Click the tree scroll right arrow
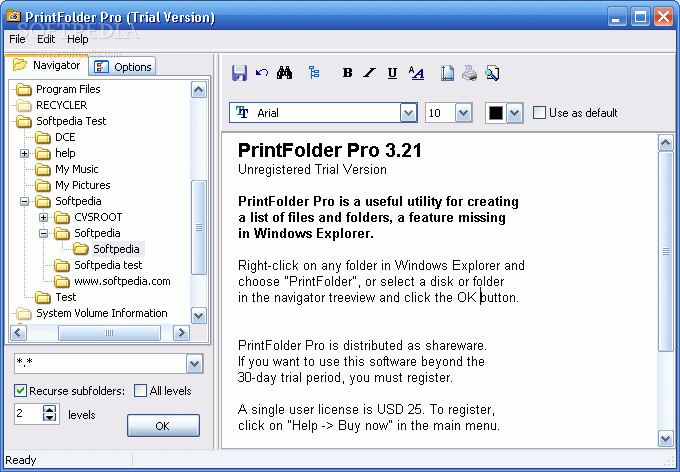This screenshot has width=680, height=472. [x=181, y=333]
